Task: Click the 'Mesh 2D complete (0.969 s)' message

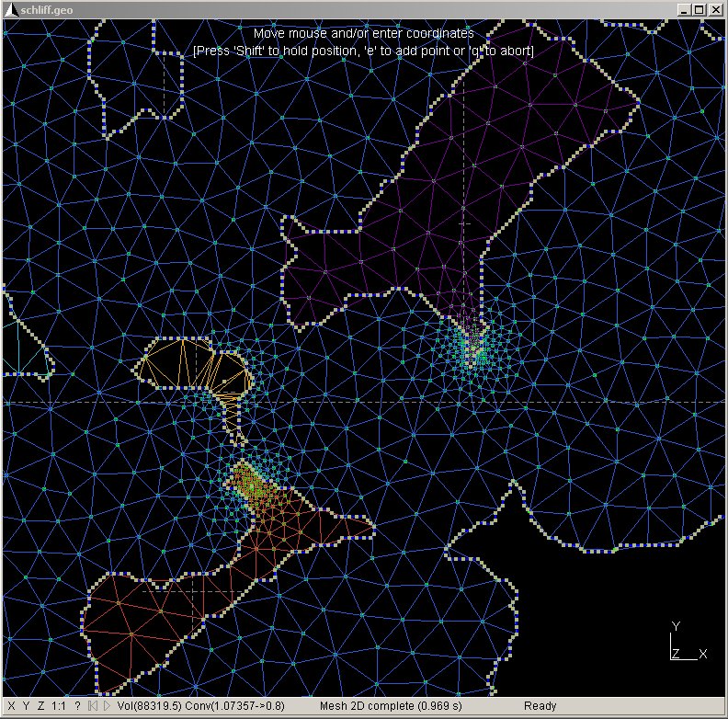Action: pos(391,706)
